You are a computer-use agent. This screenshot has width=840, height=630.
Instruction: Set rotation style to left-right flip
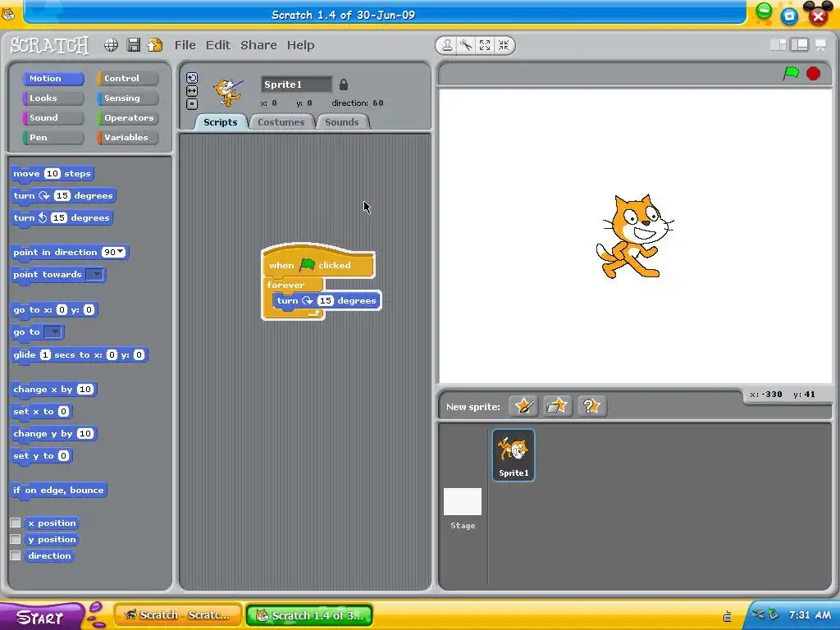pos(192,91)
